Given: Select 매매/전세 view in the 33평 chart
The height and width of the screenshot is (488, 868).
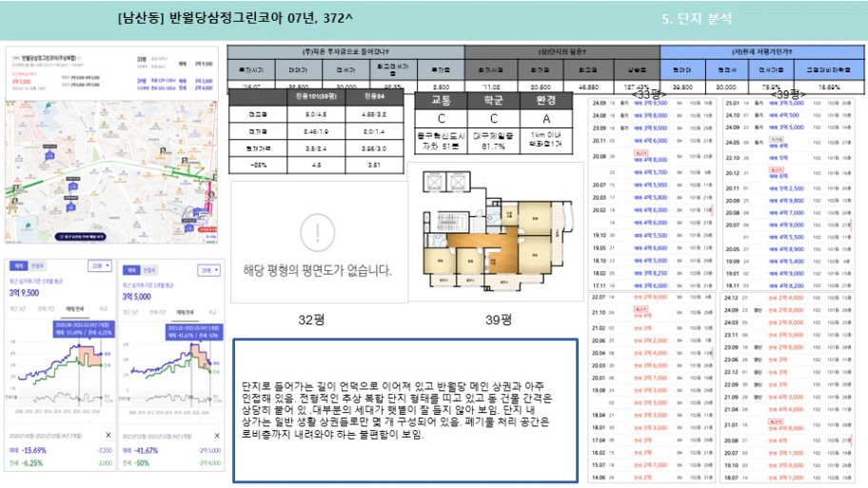Looking at the screenshot, I should [x=74, y=308].
